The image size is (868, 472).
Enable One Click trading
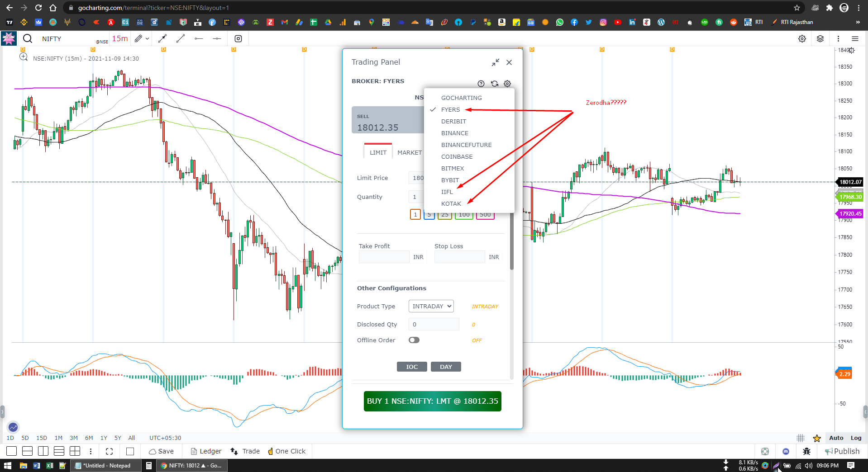287,451
